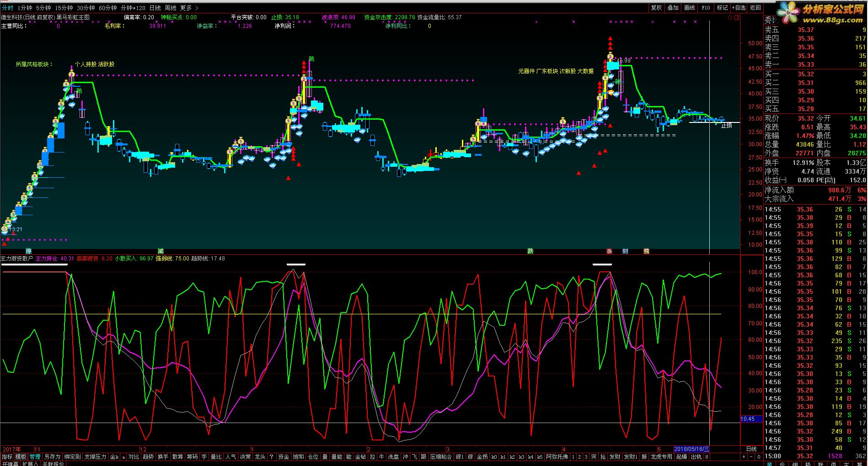Select the 分钟*120 period tab
This screenshot has width=868, height=466.
[133, 8]
